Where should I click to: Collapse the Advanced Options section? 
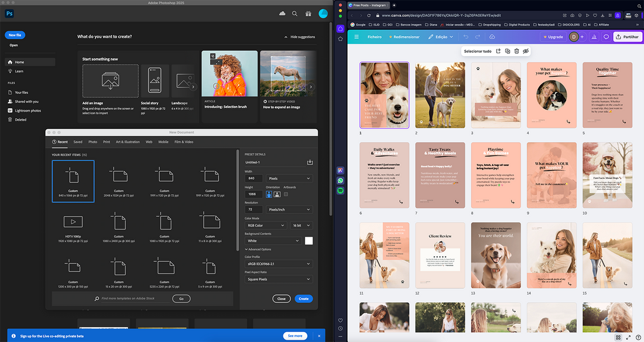258,249
